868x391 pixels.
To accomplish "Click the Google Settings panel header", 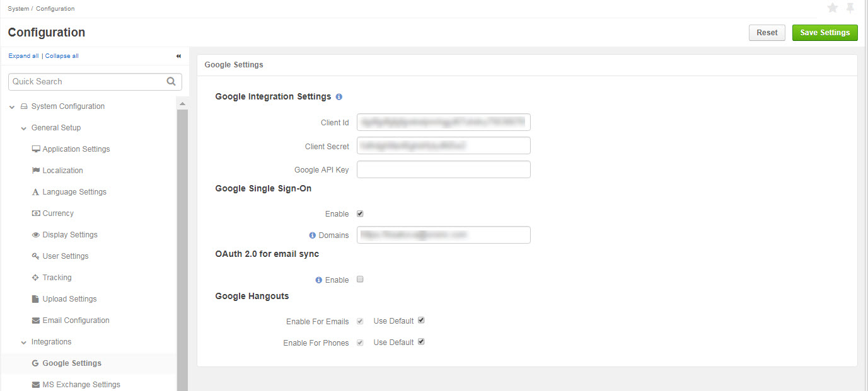I will coord(527,65).
